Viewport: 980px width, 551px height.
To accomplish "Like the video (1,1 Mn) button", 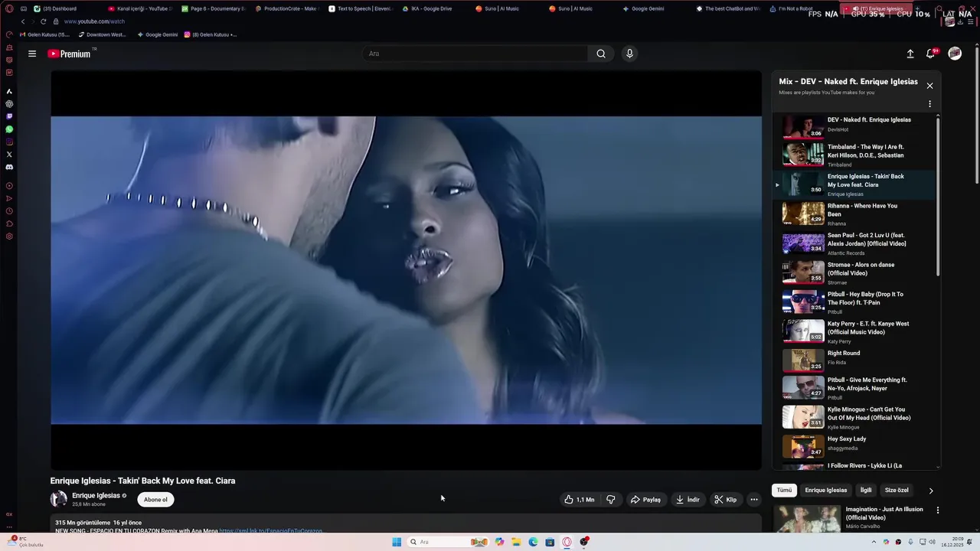I will (580, 500).
